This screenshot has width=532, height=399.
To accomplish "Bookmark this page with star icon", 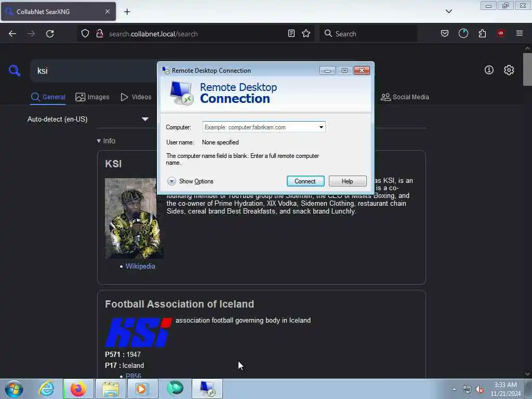I will pos(306,33).
